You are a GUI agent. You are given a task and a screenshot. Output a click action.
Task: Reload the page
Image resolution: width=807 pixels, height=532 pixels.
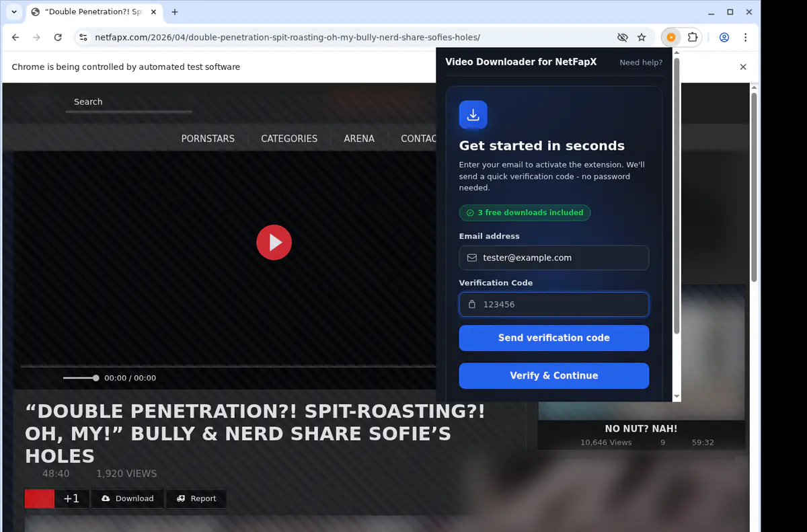click(58, 38)
